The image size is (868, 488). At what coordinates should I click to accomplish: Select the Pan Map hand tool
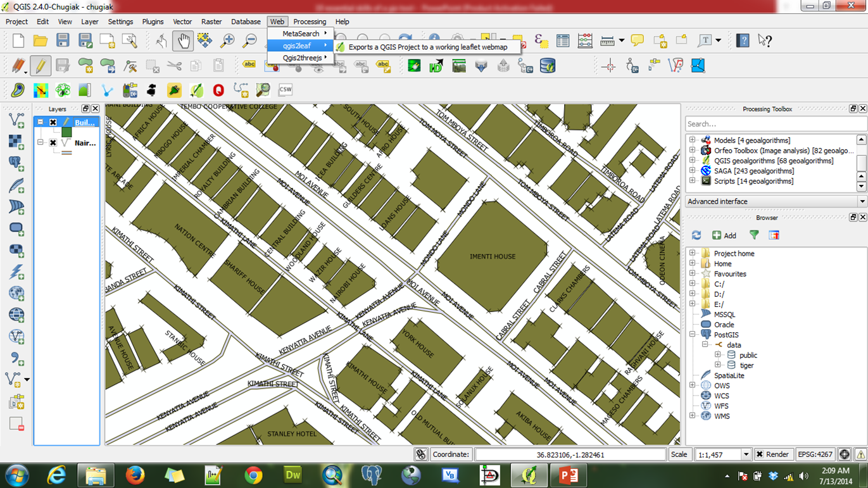(183, 41)
